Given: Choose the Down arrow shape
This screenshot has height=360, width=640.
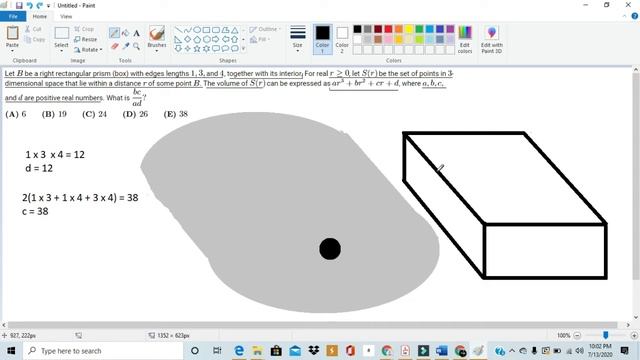Looking at the screenshot, I should pos(178,49).
